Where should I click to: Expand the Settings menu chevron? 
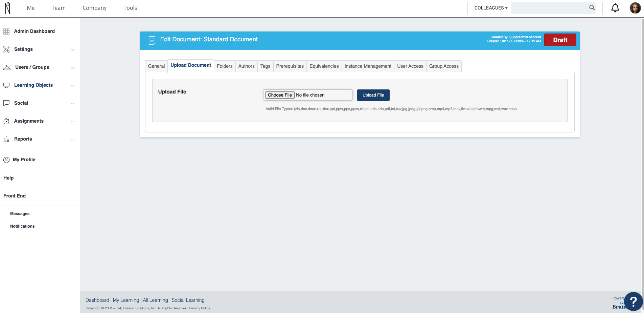point(72,50)
